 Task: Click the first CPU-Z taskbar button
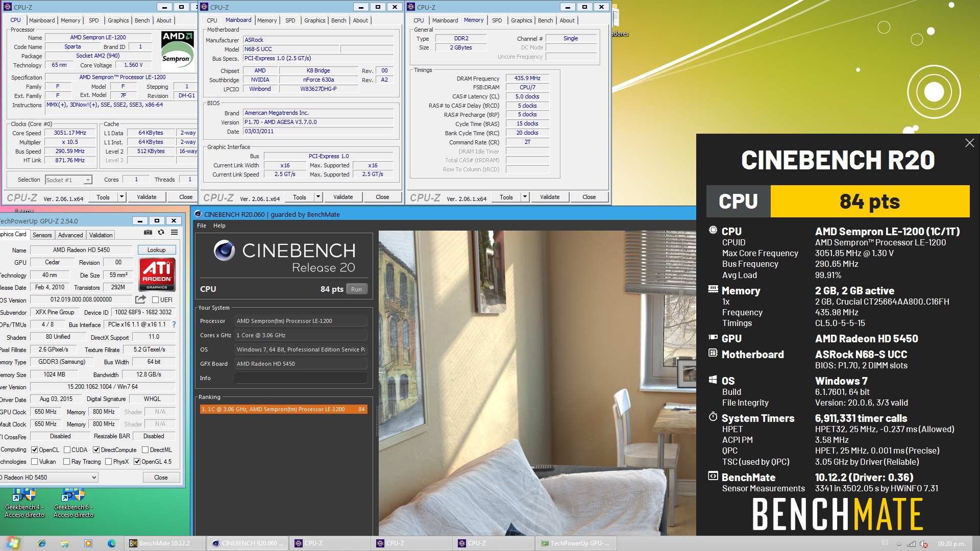tap(330, 543)
